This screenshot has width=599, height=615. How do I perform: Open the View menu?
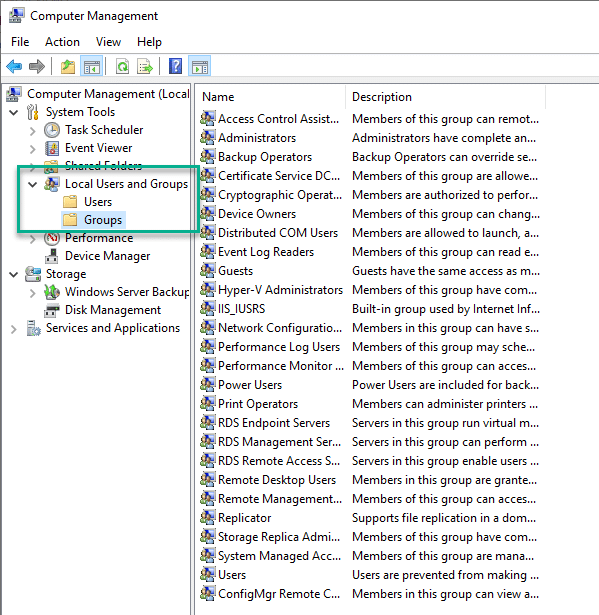(108, 42)
